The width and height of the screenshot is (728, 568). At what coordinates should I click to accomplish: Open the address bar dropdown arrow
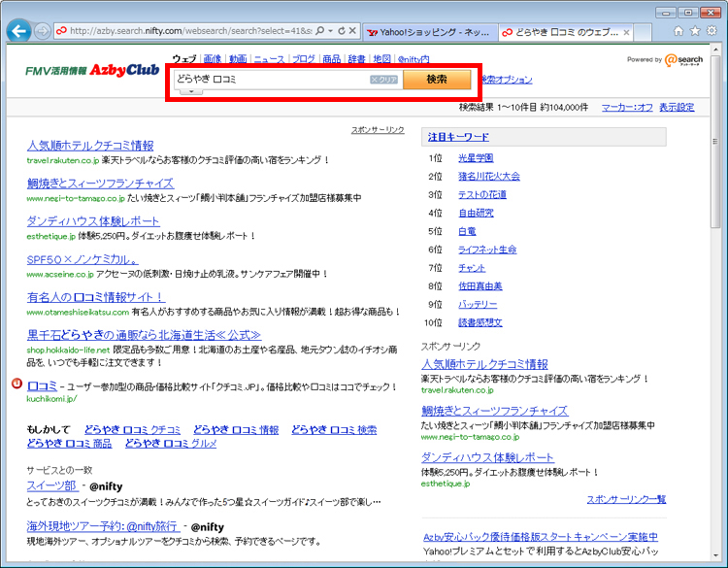(x=331, y=31)
